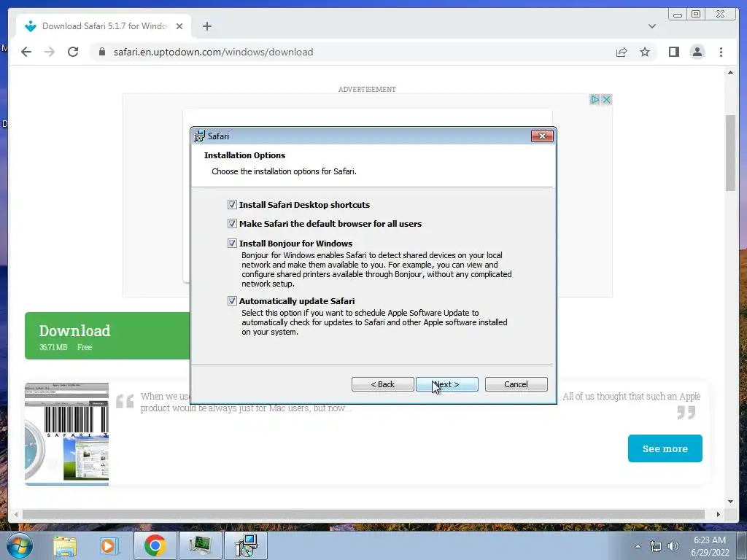Close the Download Safari tab
Screen dimensions: 747x560
pos(179,26)
